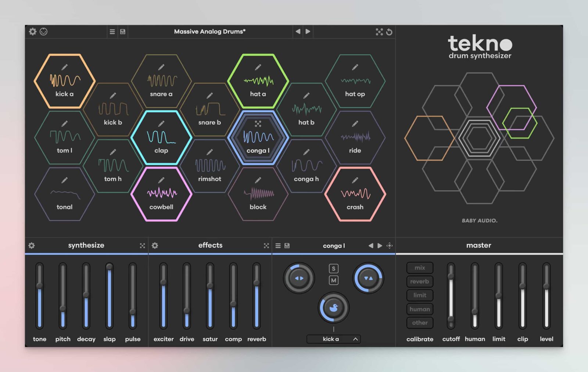Image resolution: width=588 pixels, height=372 pixels.
Task: Toggle the solo S button
Action: (x=333, y=269)
